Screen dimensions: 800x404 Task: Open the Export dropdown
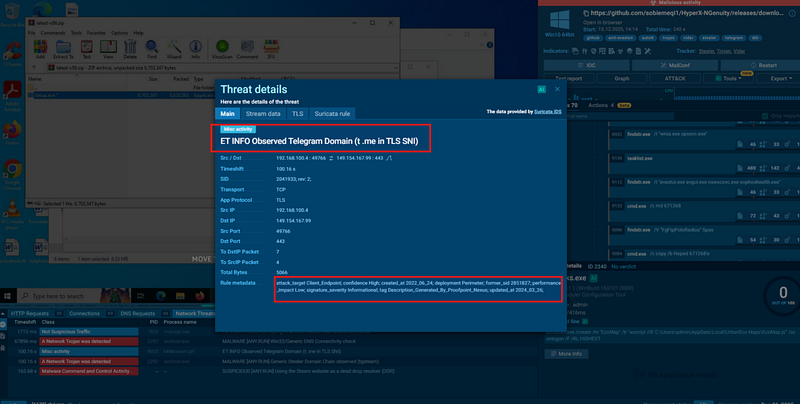click(781, 79)
